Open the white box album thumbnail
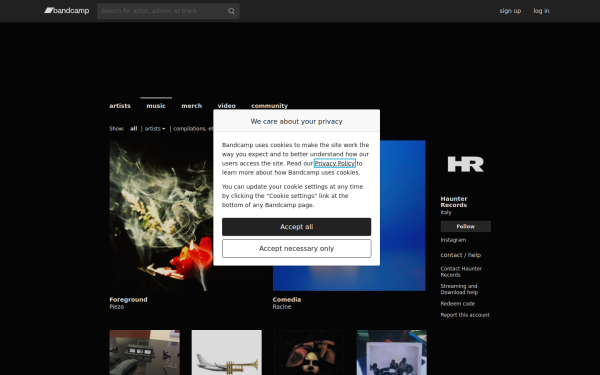This screenshot has width=600, height=375. pyautogui.click(x=392, y=352)
